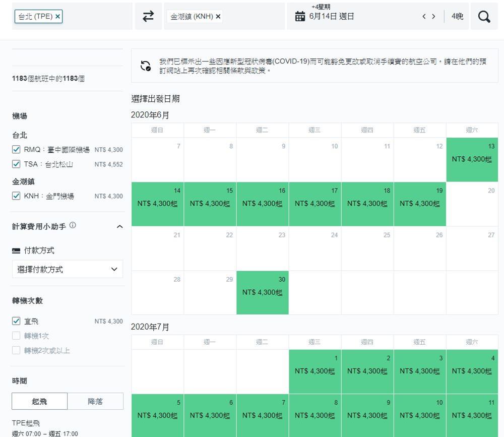The height and width of the screenshot is (437, 504).
Task: Click info icon next to 計算費用小助手
Action: click(x=73, y=225)
